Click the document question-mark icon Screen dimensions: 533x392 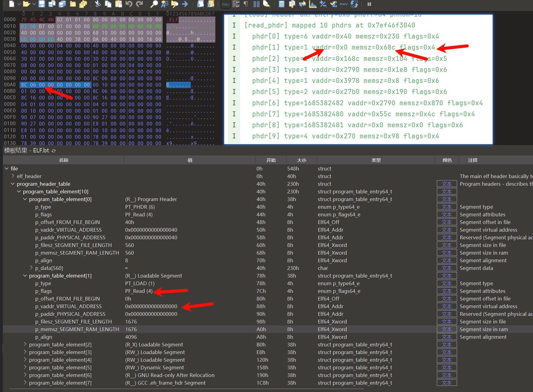tap(292, 4)
